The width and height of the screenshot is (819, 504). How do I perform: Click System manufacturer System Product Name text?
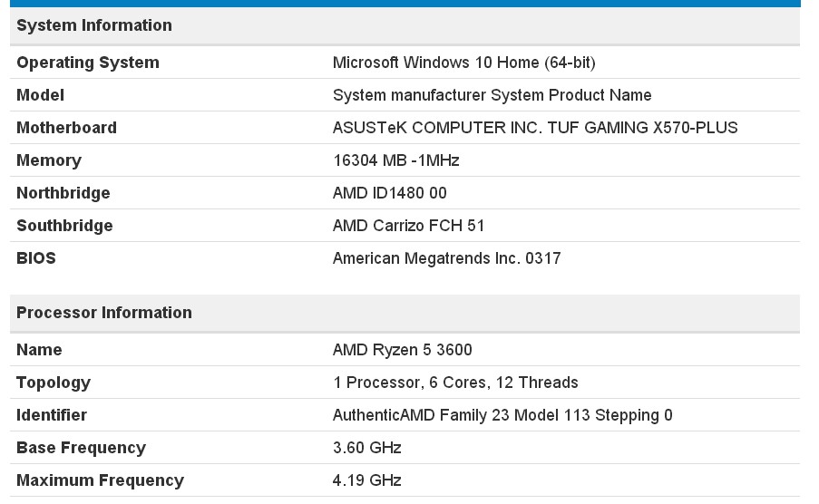492,95
